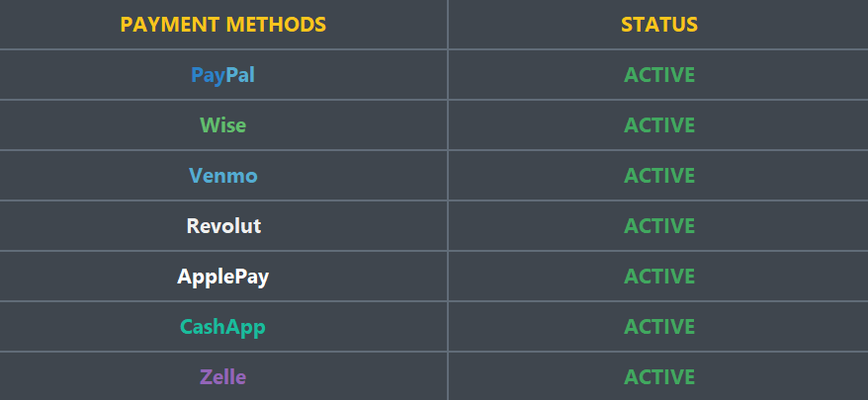Select the ACTIVE status for Zelle
868x400 pixels.
coord(659,377)
